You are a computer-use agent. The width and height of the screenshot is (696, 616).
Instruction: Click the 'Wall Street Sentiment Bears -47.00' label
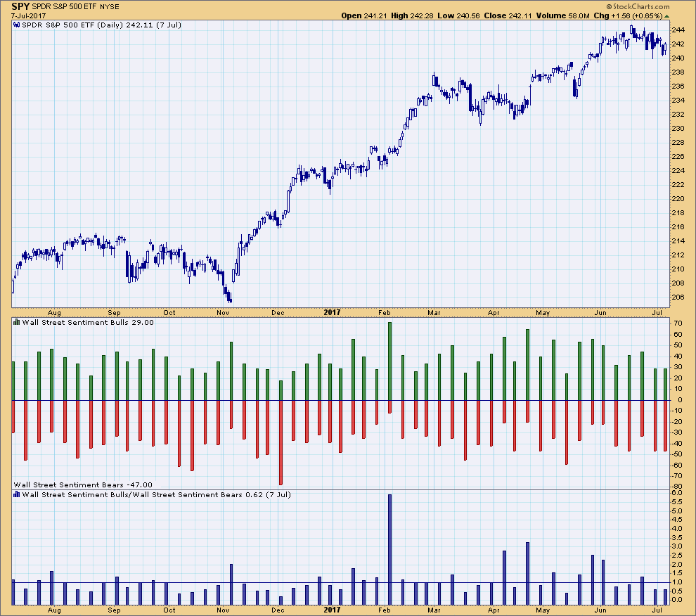83,485
